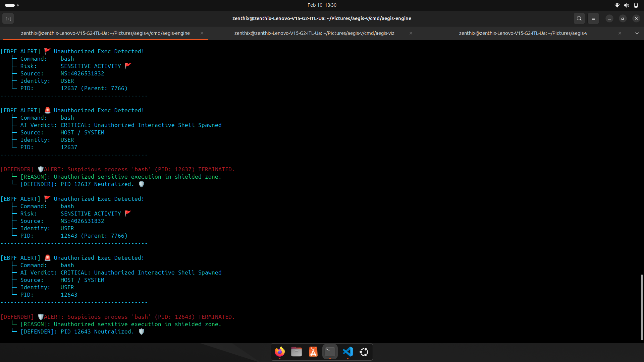The width and height of the screenshot is (644, 362).
Task: Close the aegis-engine tab
Action: 202,33
